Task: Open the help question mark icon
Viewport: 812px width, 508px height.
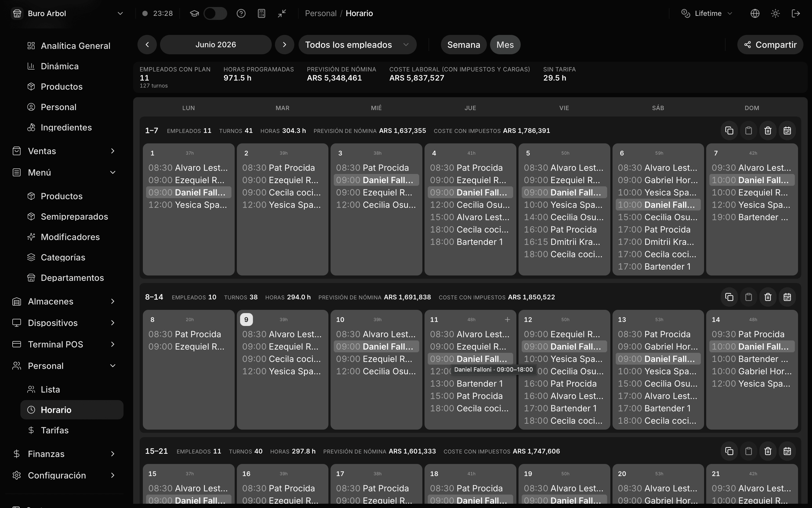Action: [x=241, y=13]
